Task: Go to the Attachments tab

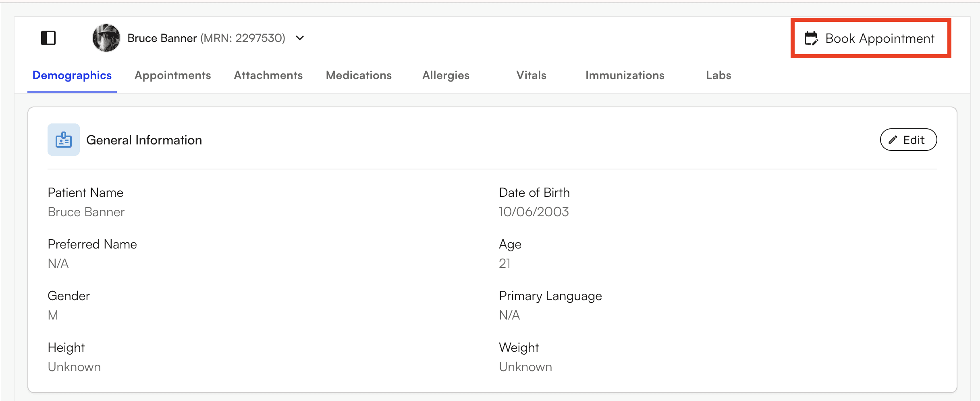Action: pos(268,75)
